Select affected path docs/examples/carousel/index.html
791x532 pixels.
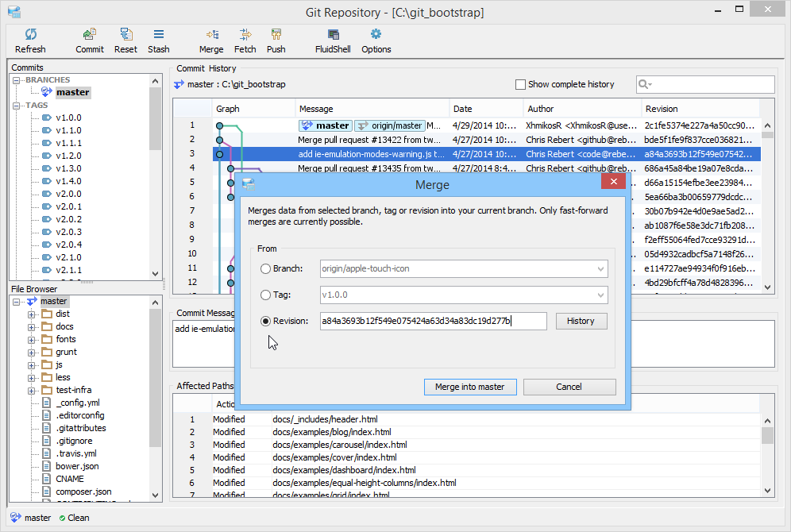coord(339,445)
